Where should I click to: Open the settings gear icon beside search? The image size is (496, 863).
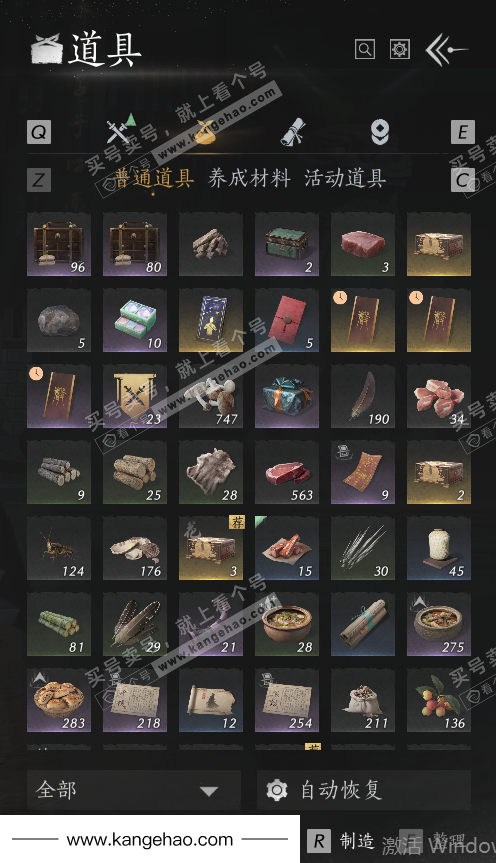tap(400, 50)
